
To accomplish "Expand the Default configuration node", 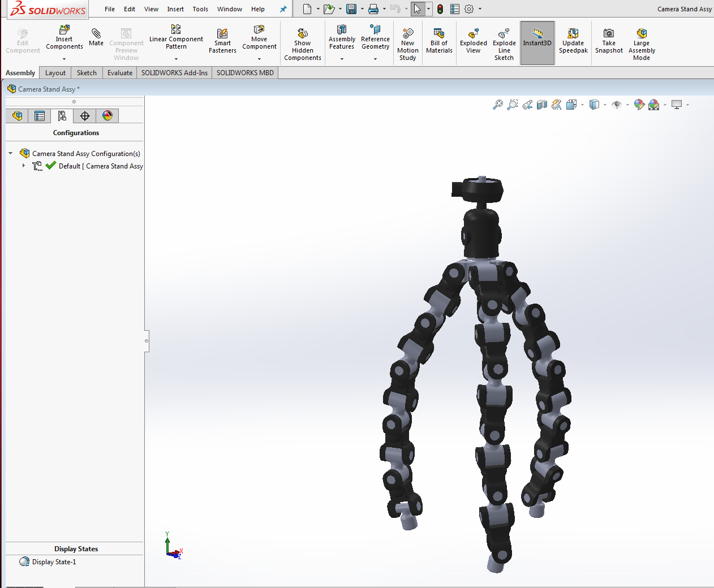I will tap(23, 166).
